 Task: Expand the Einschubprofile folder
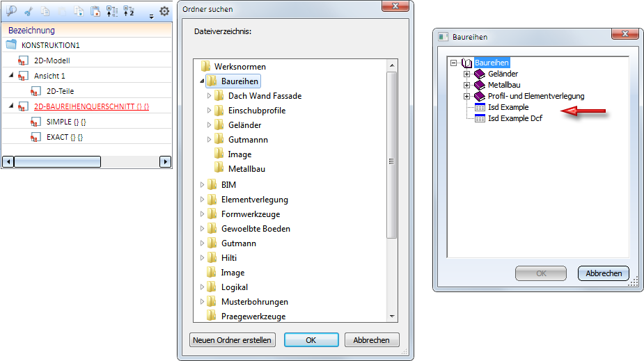(x=209, y=111)
